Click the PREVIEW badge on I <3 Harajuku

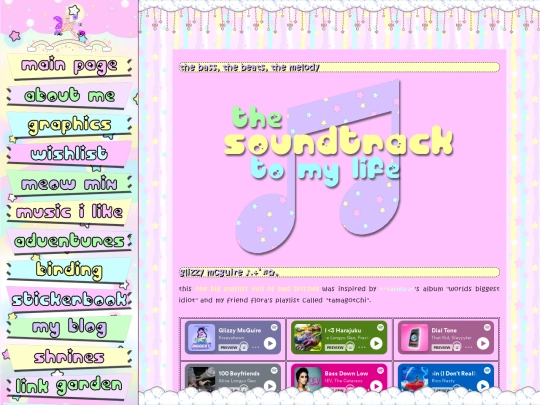pyautogui.click(x=335, y=347)
